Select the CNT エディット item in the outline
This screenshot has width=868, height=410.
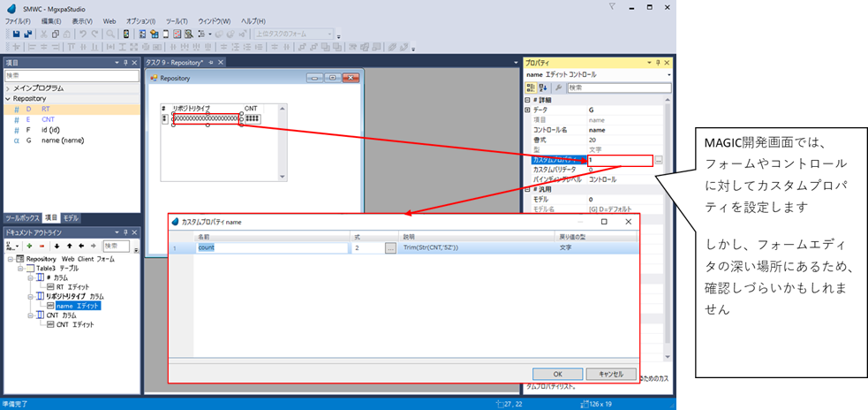pyautogui.click(x=75, y=325)
